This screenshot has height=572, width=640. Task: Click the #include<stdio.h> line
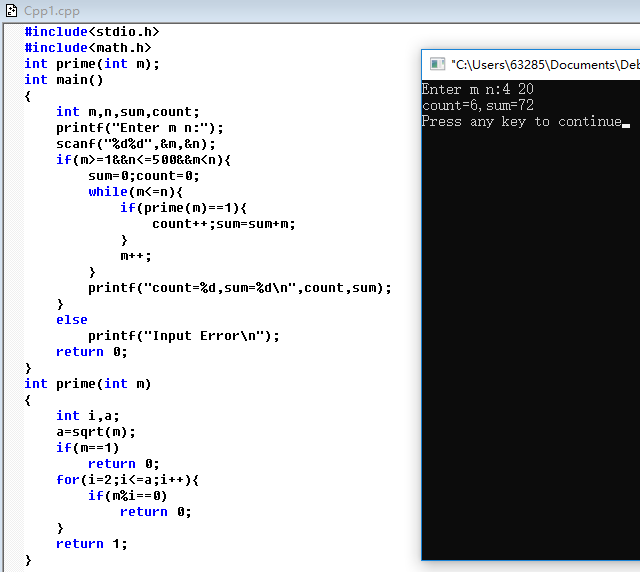[92, 31]
